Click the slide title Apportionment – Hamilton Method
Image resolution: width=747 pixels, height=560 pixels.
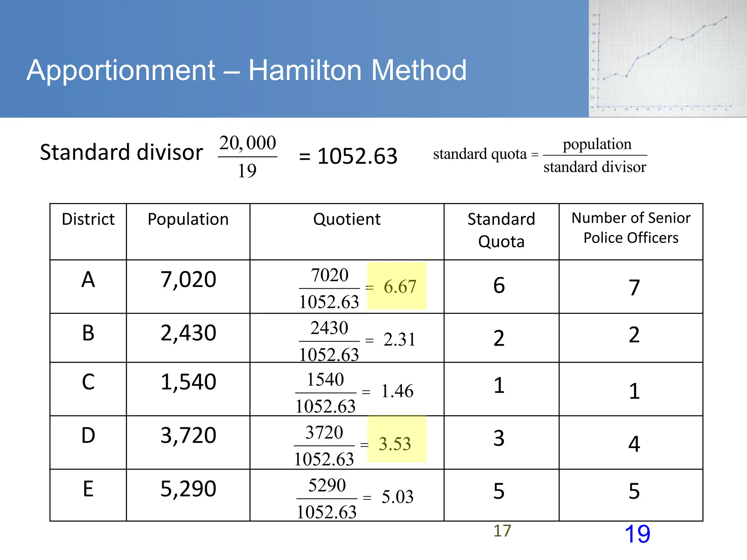247,70
